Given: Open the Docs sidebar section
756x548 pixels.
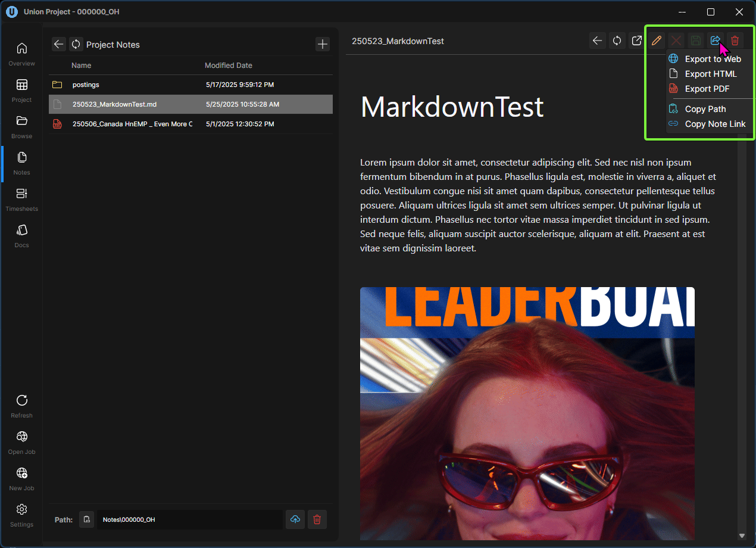Looking at the screenshot, I should tap(21, 235).
